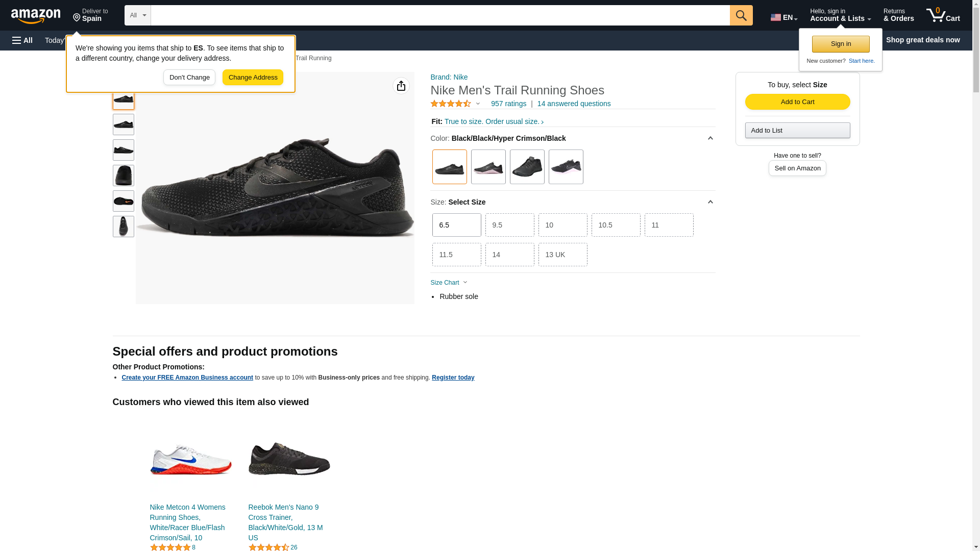Select size 13 UK
This screenshot has height=551, width=980.
562,255
